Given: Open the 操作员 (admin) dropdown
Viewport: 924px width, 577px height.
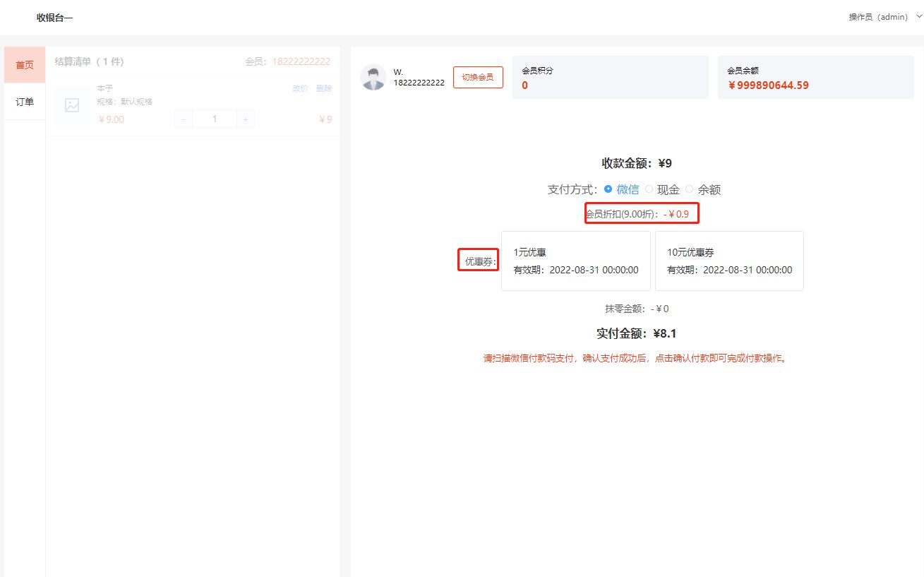Looking at the screenshot, I should tap(877, 17).
